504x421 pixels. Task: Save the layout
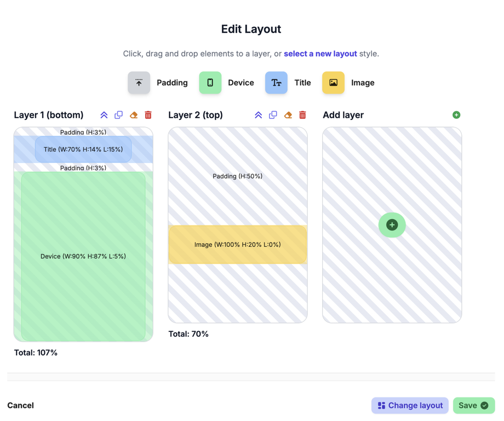pos(474,406)
